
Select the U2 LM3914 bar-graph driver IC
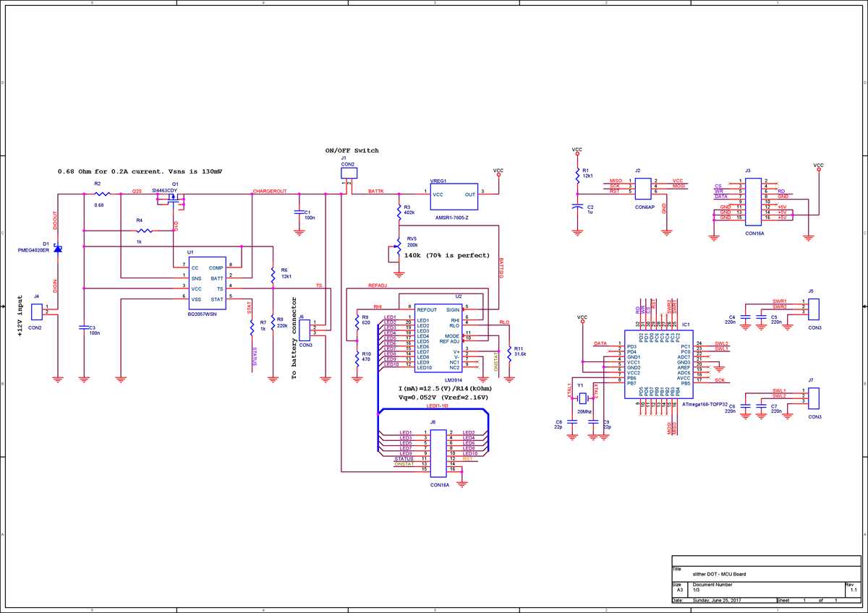pos(438,338)
